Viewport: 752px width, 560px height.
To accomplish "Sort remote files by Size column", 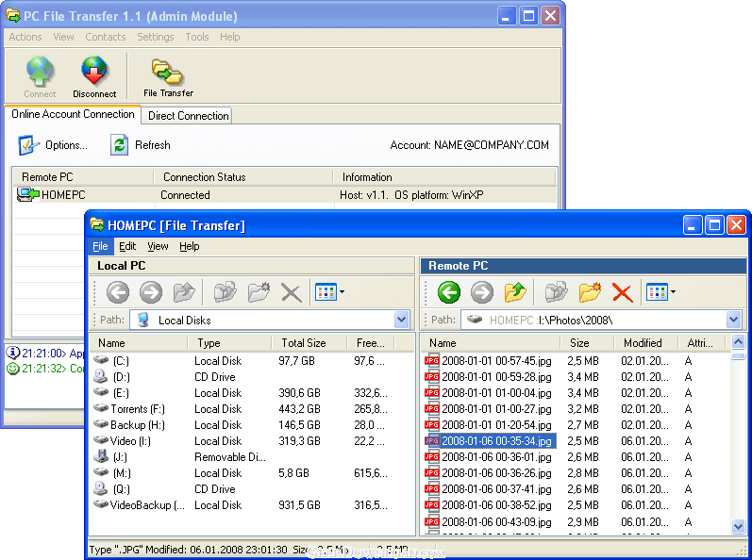I will (587, 343).
